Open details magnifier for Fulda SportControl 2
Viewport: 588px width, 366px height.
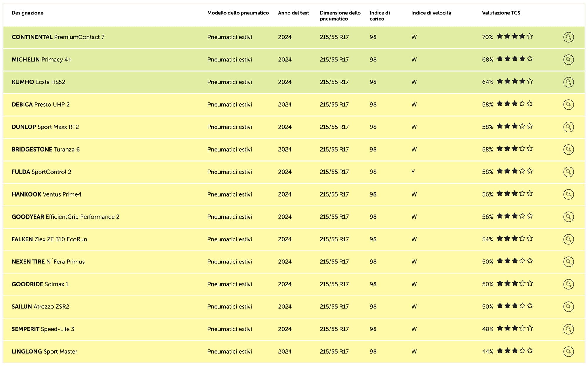point(568,172)
